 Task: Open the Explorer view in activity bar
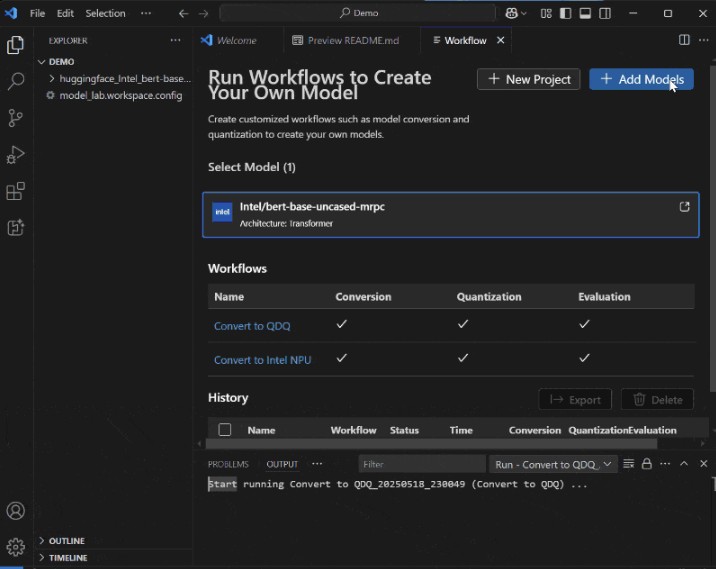[16, 45]
